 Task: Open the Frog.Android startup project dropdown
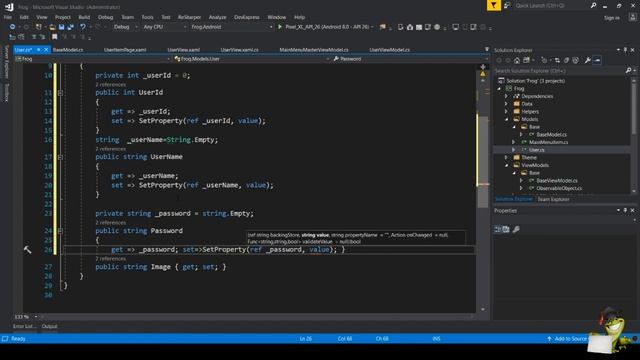231,27
